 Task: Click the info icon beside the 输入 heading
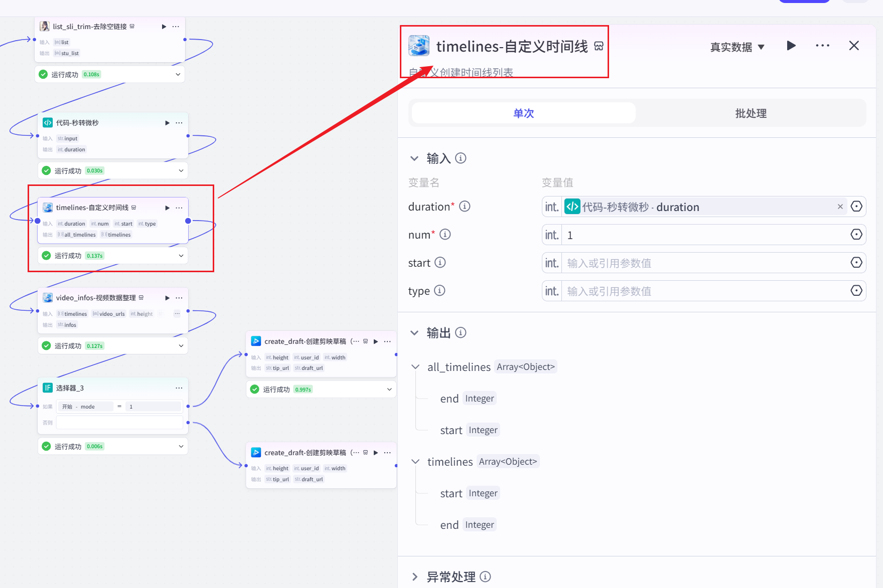point(461,158)
